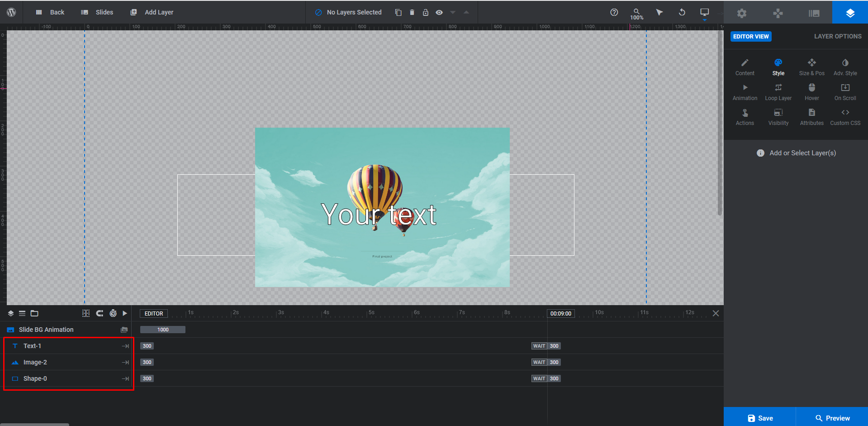Click the 'Your text' layer on canvas

click(379, 215)
